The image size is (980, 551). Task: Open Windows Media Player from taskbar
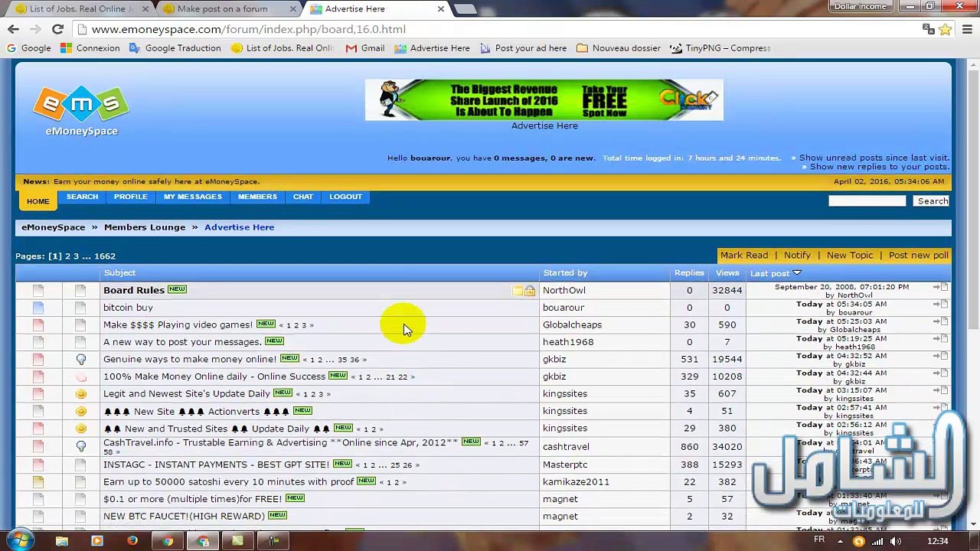97,541
